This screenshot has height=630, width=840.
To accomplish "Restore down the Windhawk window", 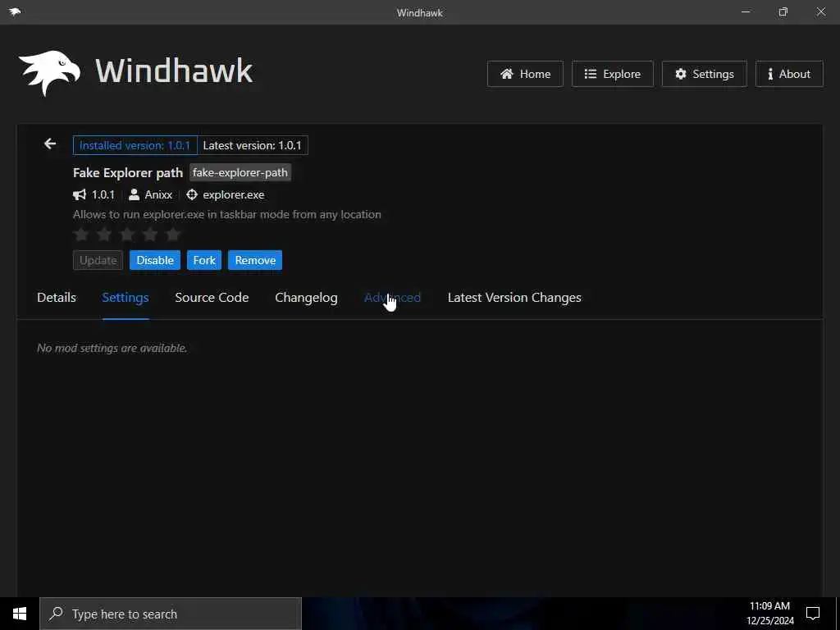I will point(783,11).
